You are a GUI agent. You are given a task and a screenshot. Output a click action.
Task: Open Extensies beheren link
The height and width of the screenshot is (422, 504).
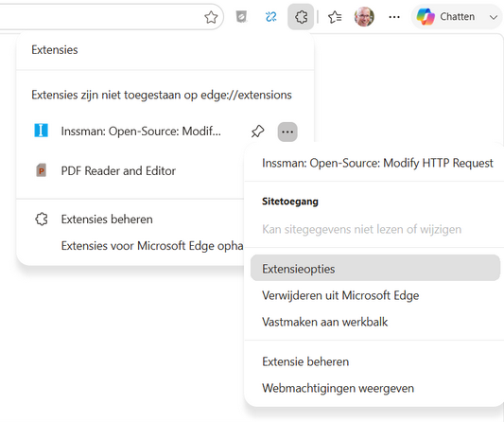pyautogui.click(x=107, y=219)
